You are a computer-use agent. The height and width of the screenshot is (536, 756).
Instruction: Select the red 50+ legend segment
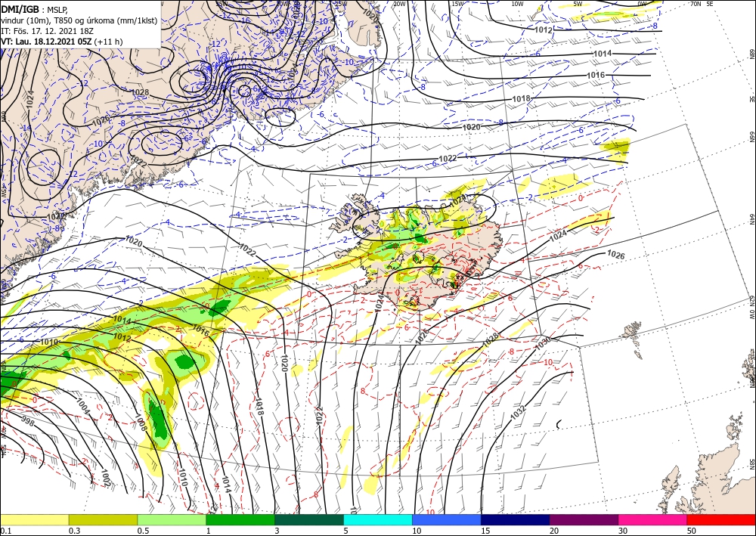(721, 519)
